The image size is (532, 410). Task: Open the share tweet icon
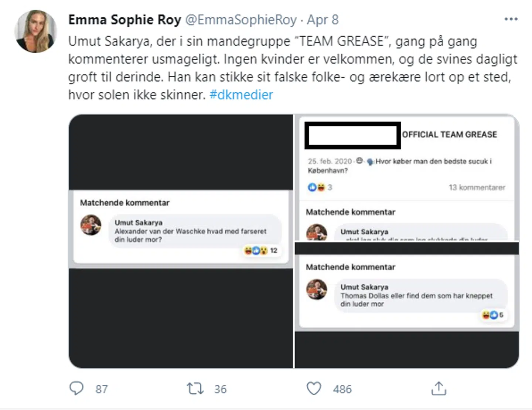(x=439, y=389)
